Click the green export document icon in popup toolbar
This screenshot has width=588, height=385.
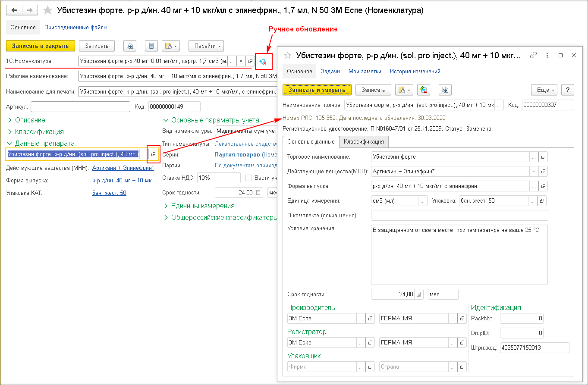[424, 90]
